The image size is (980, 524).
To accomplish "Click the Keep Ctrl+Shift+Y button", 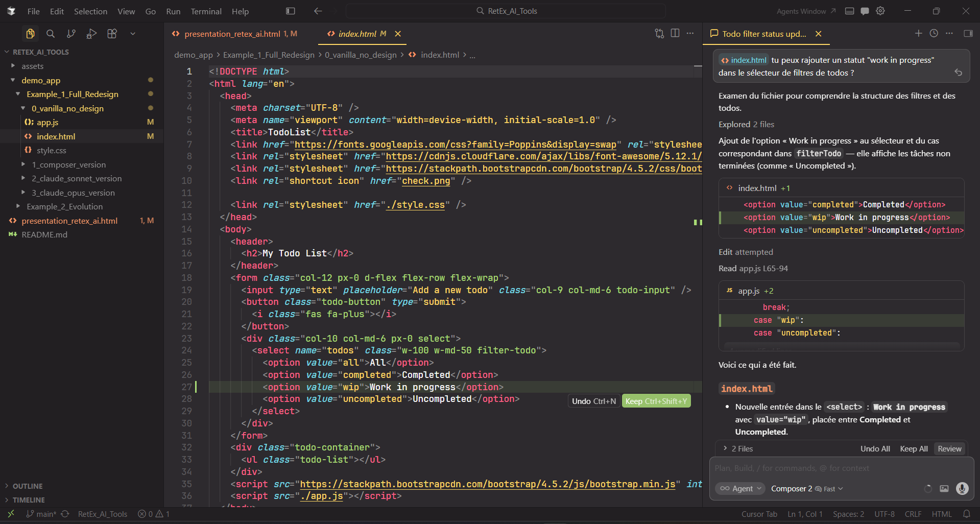I will click(x=656, y=401).
